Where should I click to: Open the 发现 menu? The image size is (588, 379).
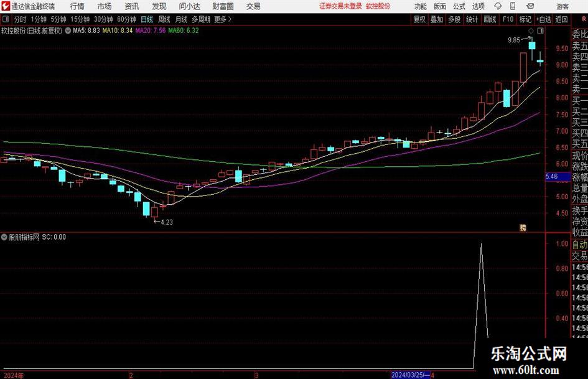pyautogui.click(x=159, y=6)
